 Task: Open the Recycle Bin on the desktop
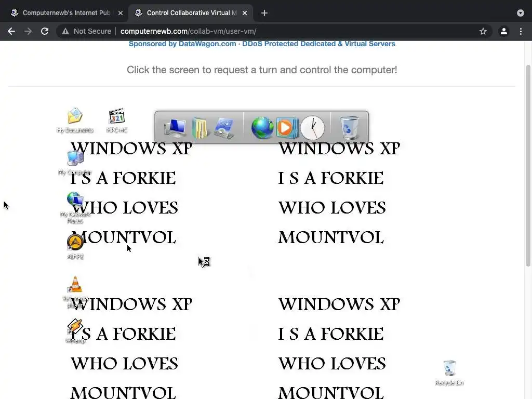pos(449,373)
